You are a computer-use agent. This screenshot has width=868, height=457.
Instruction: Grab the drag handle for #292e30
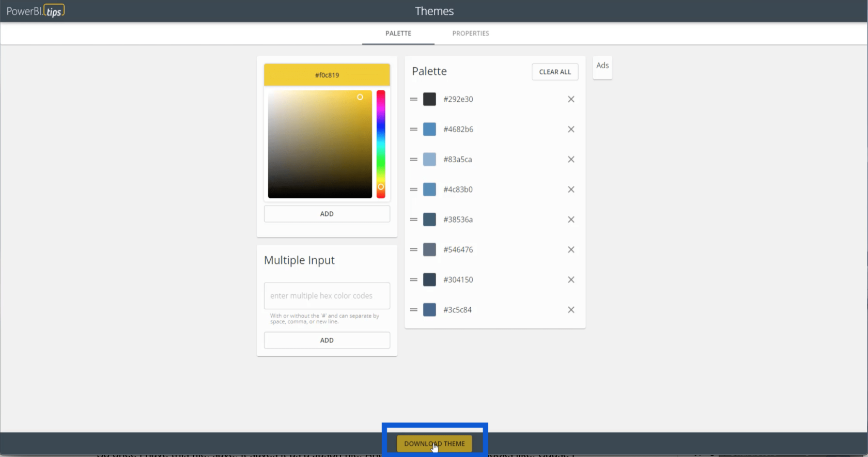click(x=414, y=99)
